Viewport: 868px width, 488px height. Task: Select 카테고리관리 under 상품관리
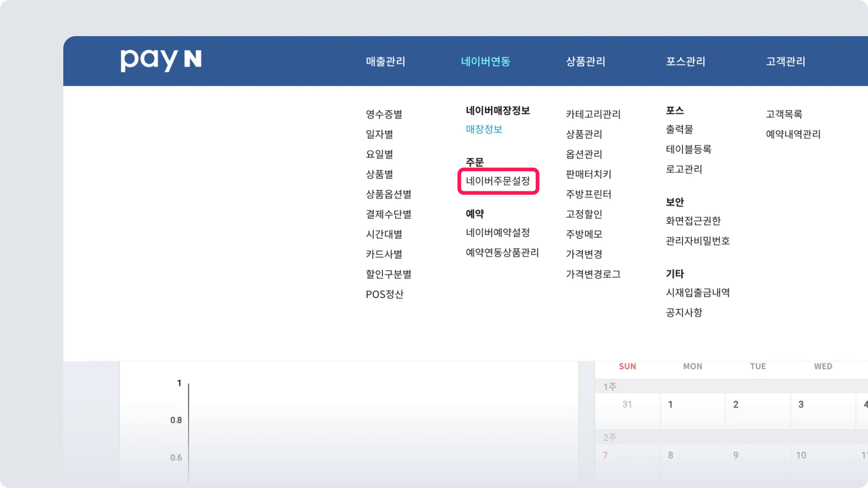pos(593,114)
